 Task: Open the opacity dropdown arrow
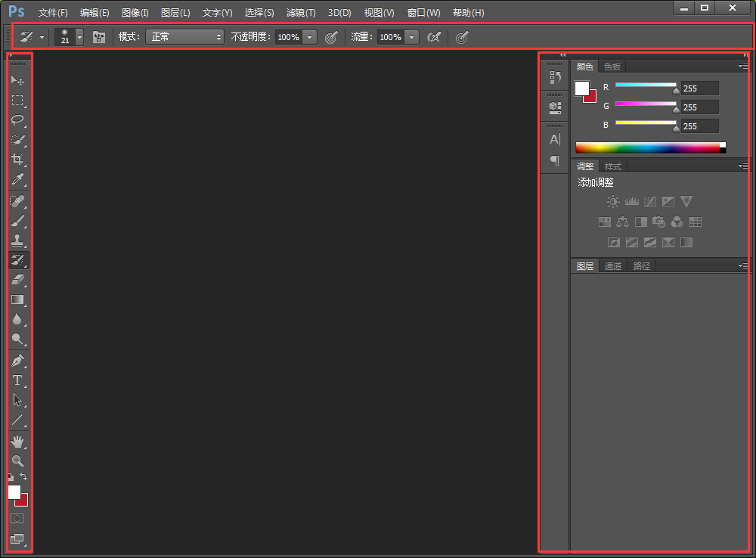[309, 37]
